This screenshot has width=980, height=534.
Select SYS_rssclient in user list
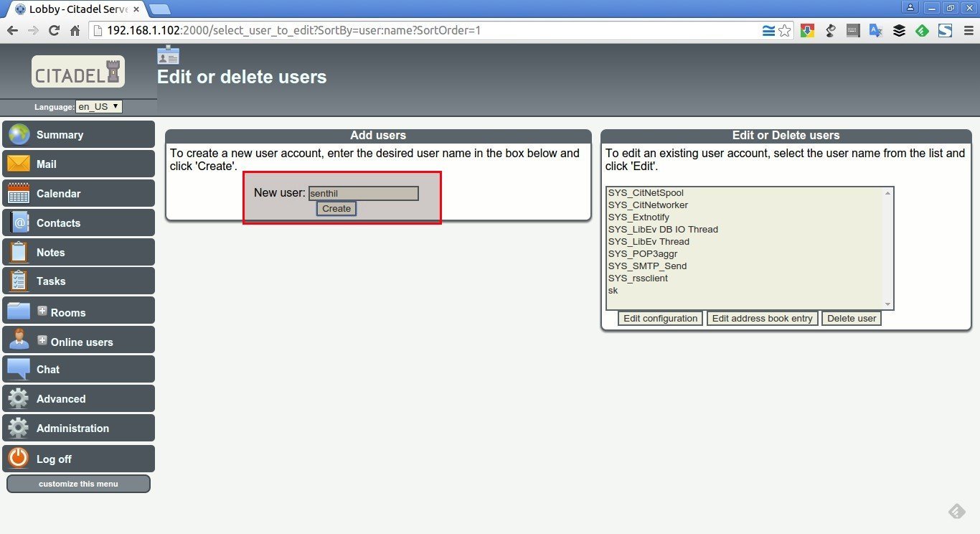click(745, 278)
